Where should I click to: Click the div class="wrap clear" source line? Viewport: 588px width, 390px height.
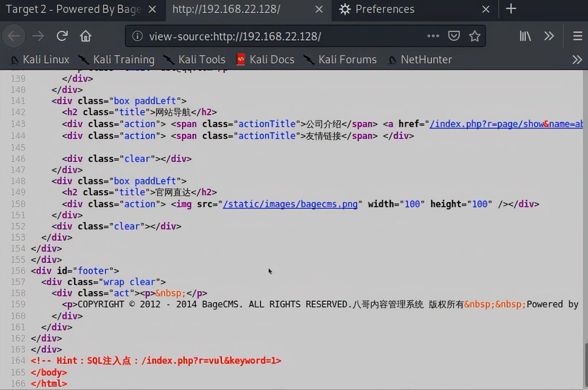coord(104,282)
